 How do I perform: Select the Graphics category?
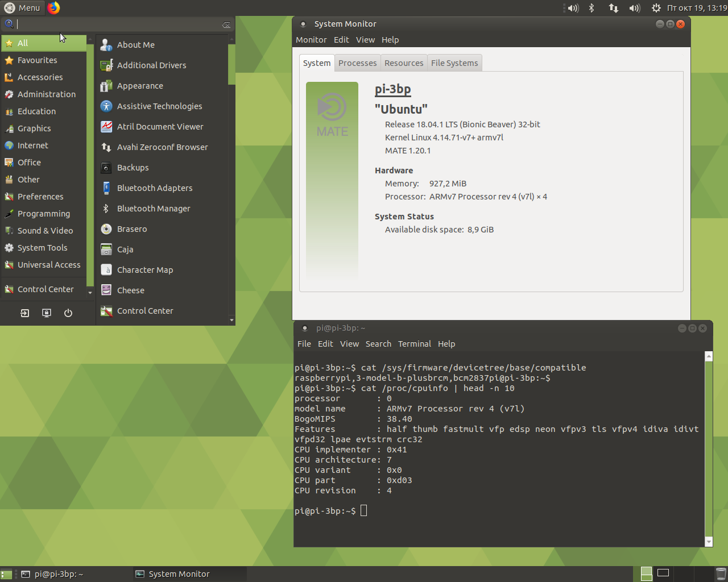pyautogui.click(x=44, y=128)
